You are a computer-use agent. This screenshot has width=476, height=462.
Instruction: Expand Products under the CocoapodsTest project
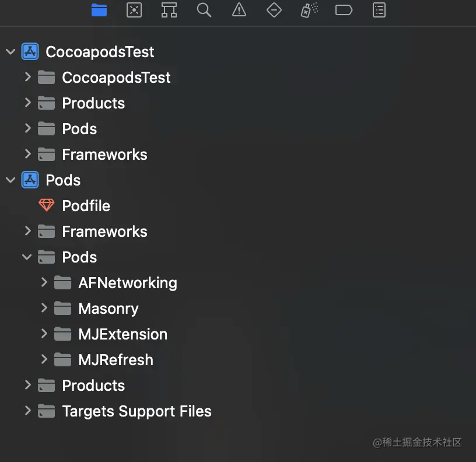point(27,103)
